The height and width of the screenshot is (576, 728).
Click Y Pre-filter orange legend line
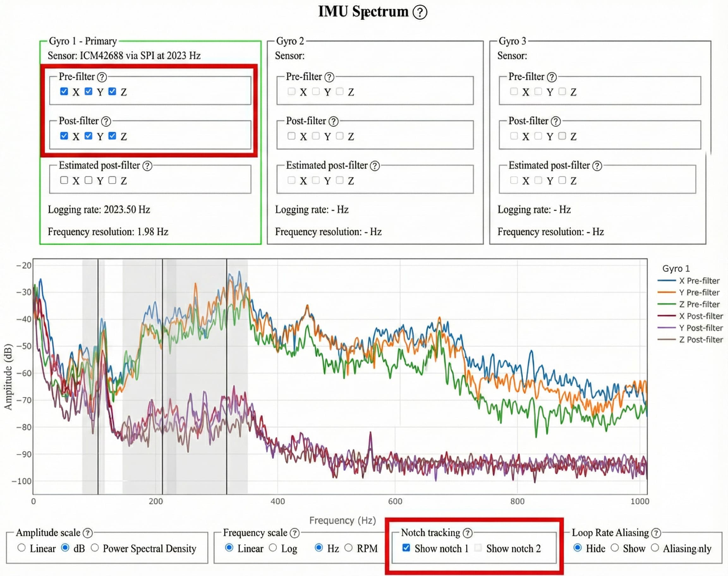click(x=667, y=292)
